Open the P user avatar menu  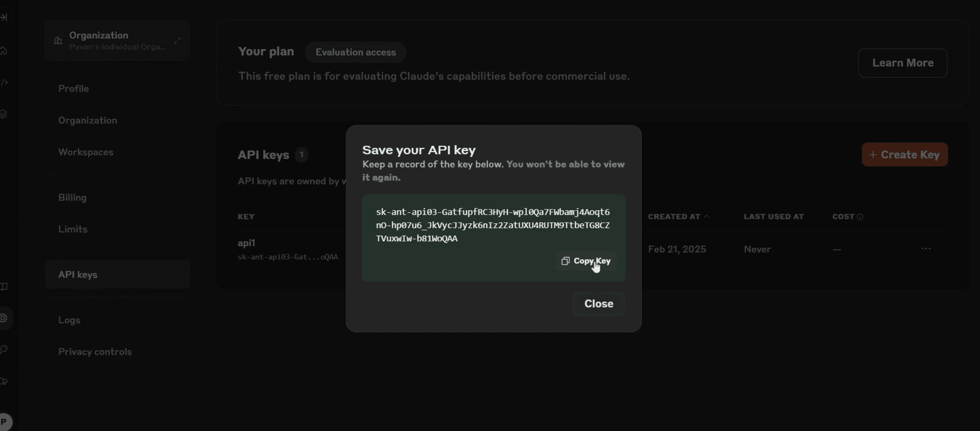(x=5, y=422)
